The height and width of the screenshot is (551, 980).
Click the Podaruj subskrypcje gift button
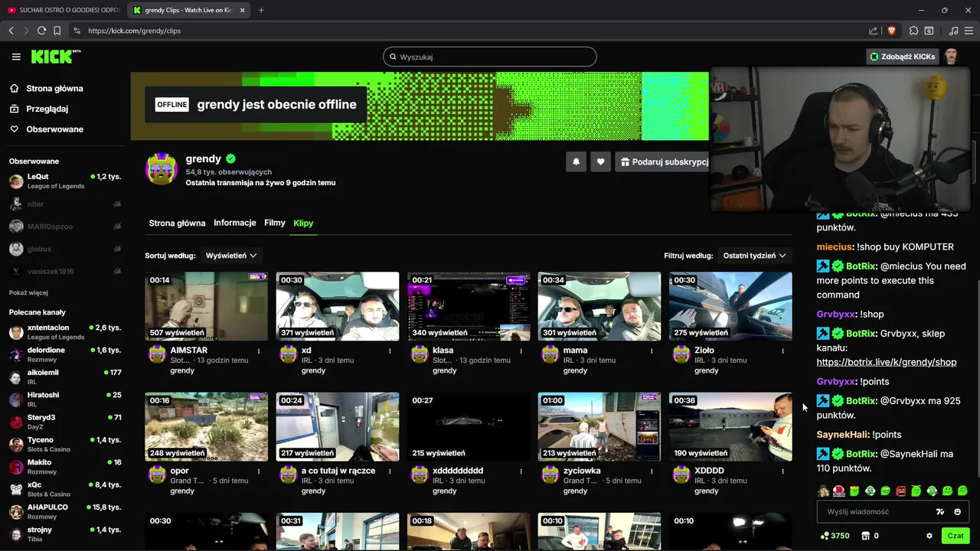click(x=663, y=162)
